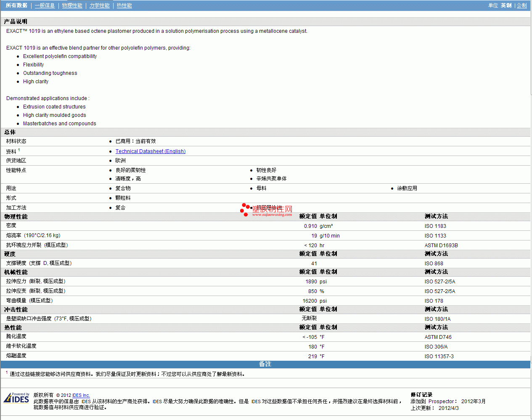Image resolution: width=532 pixels, height=420 pixels.
Task: Click the 良好的柔韧性 feature item
Action: click(x=130, y=170)
